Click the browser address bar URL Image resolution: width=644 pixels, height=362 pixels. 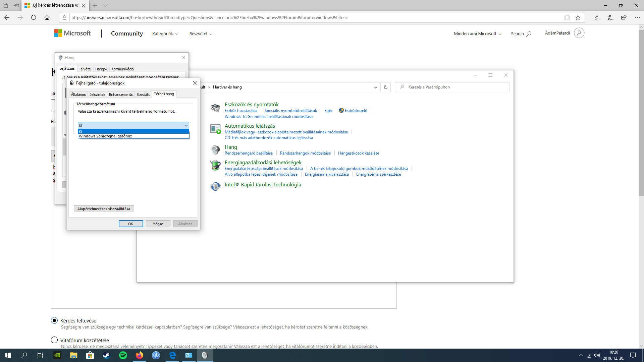(210, 17)
